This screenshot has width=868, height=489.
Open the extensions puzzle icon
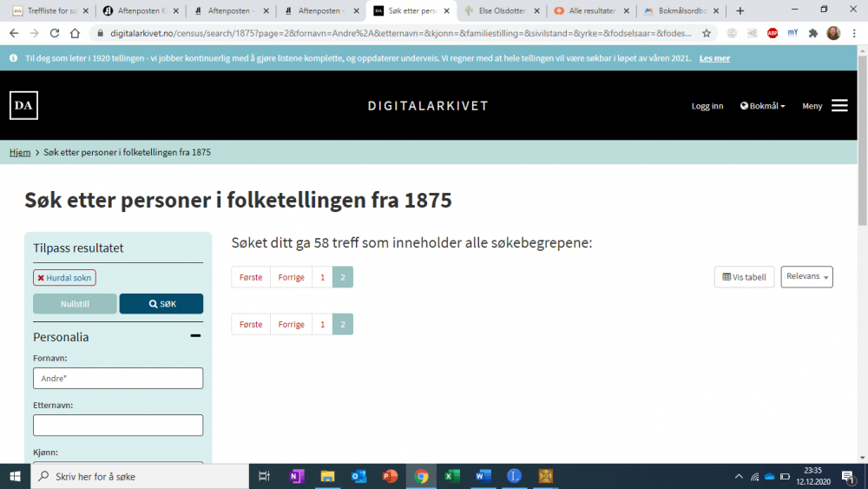[x=812, y=33]
